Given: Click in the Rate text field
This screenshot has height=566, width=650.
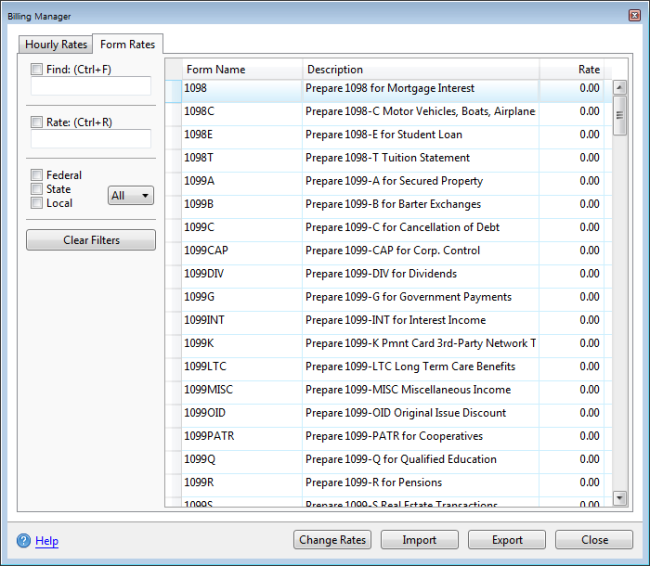Looking at the screenshot, I should point(91,139).
